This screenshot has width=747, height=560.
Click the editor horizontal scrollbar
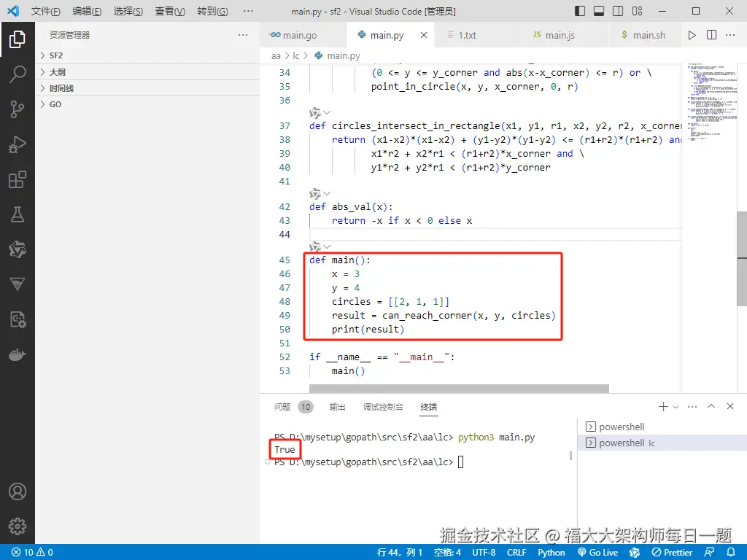point(459,389)
